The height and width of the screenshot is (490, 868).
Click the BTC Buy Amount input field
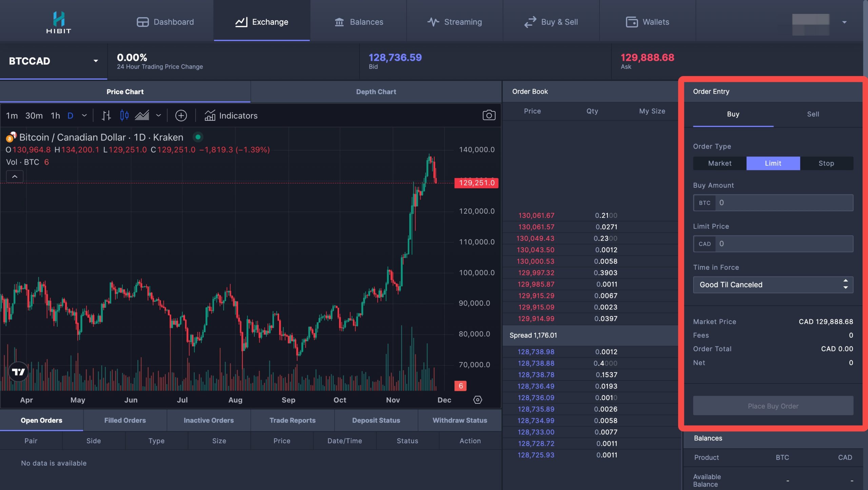click(x=773, y=203)
